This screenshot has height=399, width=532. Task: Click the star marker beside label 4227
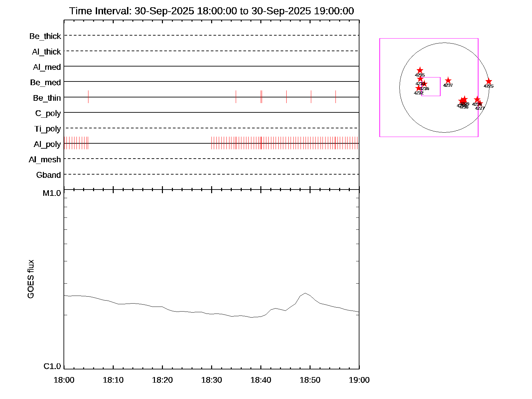click(x=480, y=103)
